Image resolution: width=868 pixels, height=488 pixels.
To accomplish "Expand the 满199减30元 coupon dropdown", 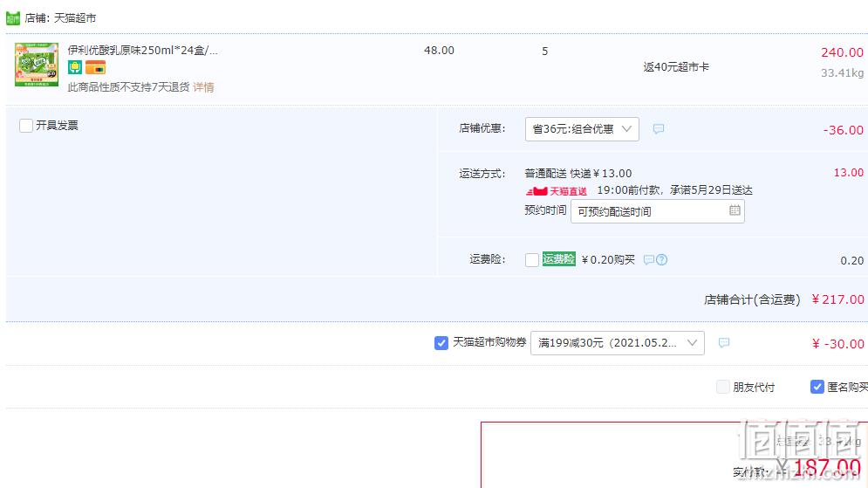I will 618,343.
